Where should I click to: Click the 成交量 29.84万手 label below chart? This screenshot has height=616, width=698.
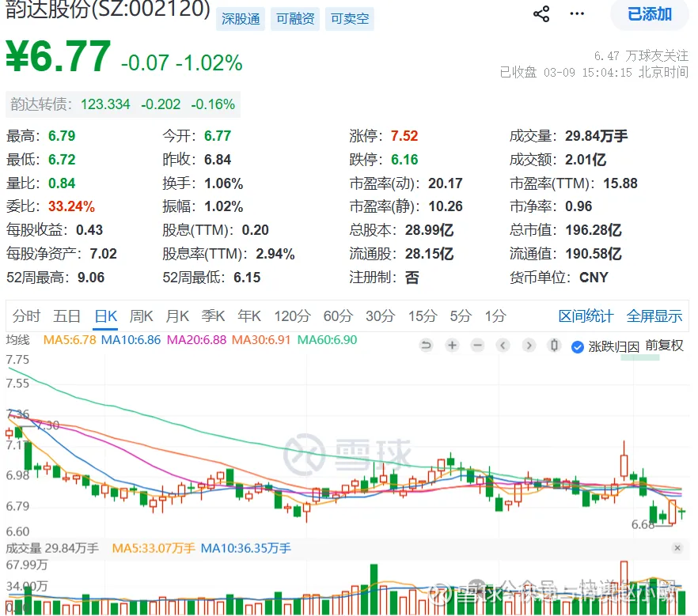[x=52, y=548]
